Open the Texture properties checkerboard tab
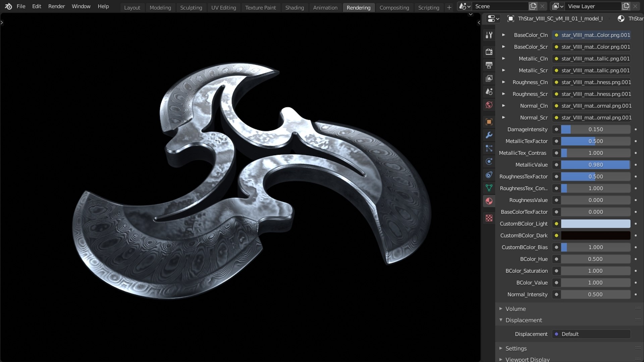Screen dimensions: 644x362 click(489, 218)
